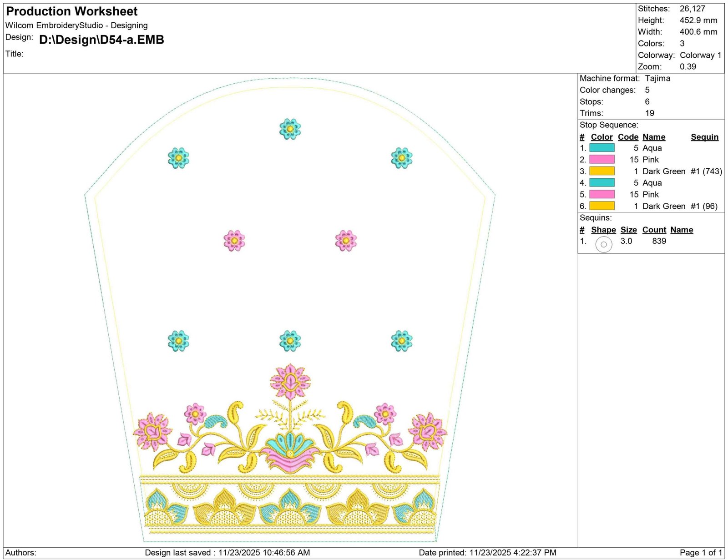Select the left pink flower in the middle row
The image size is (728, 560).
point(234,240)
